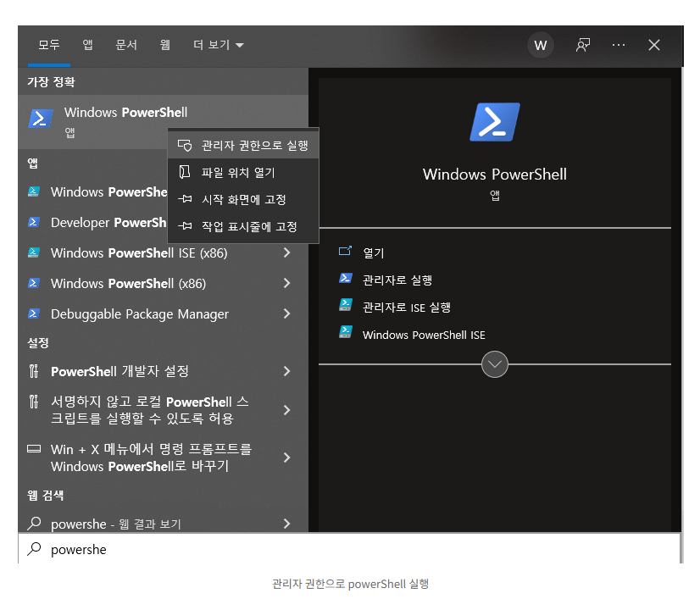The height and width of the screenshot is (599, 700).
Task: Click the Windows PowerShell ISE (x86) app icon
Action: pyautogui.click(x=34, y=252)
